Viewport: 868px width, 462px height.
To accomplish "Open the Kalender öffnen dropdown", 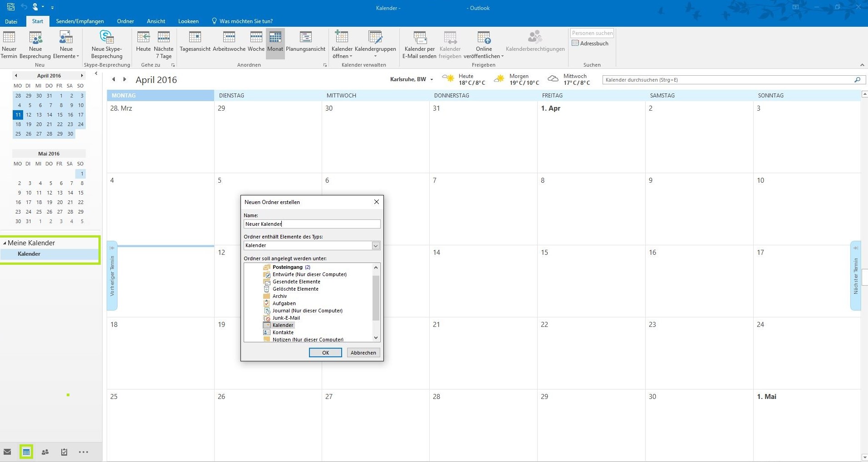I will pos(342,44).
